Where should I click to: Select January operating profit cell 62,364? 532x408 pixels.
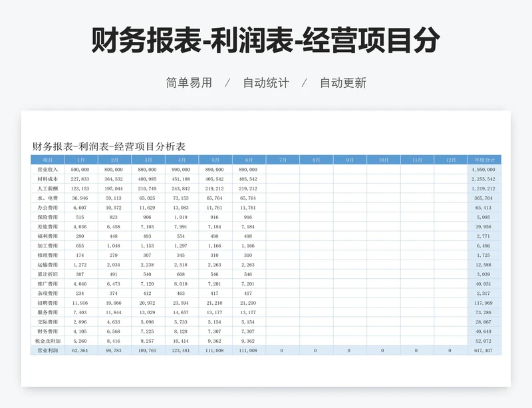80,350
